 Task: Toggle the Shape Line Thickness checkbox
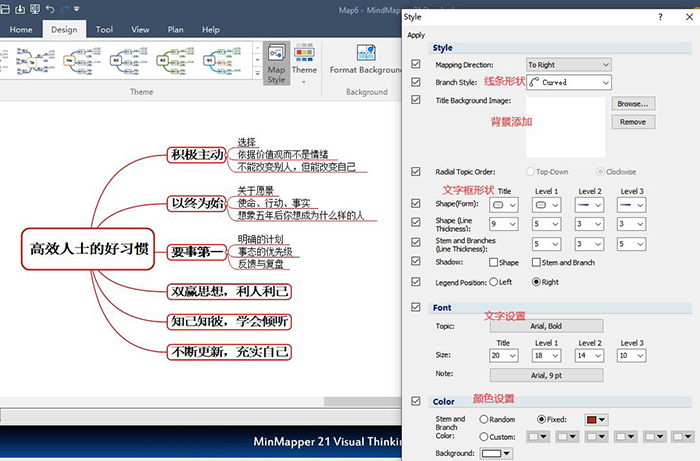pos(416,222)
